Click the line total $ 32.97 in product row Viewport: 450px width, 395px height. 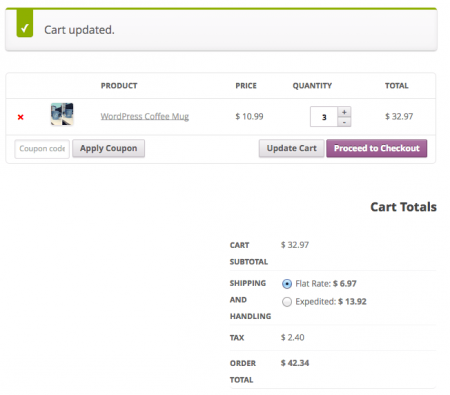coord(399,116)
